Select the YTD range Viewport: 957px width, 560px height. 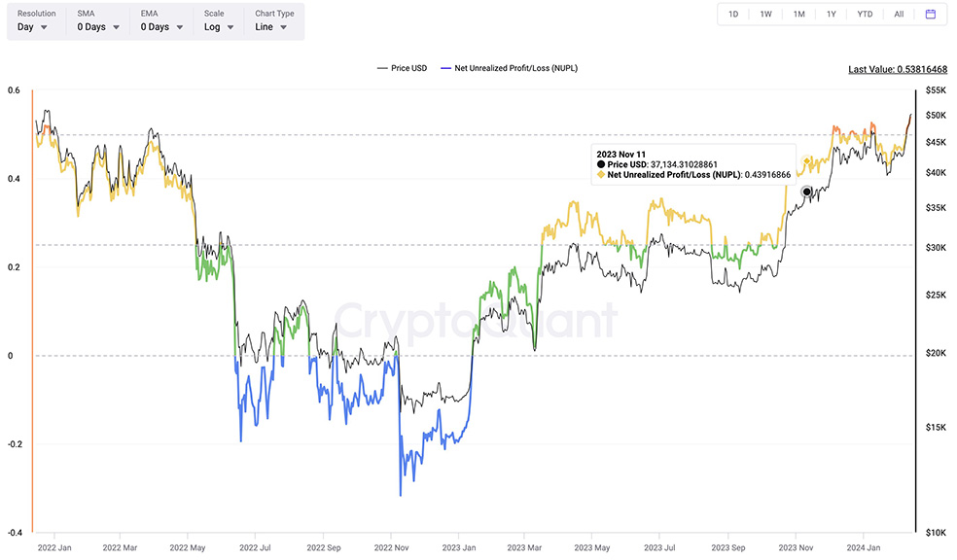[x=864, y=15]
